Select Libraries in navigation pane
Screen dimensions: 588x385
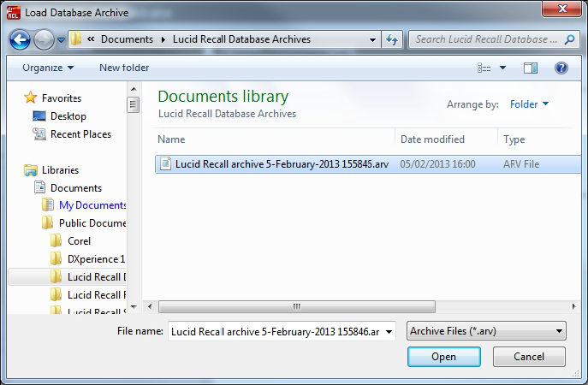click(x=60, y=170)
